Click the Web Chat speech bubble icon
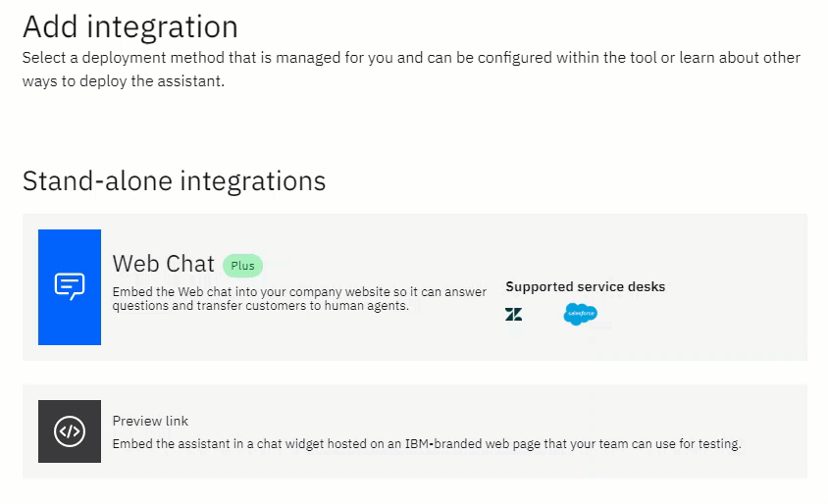Screen dimensions: 828x504 click(x=70, y=286)
